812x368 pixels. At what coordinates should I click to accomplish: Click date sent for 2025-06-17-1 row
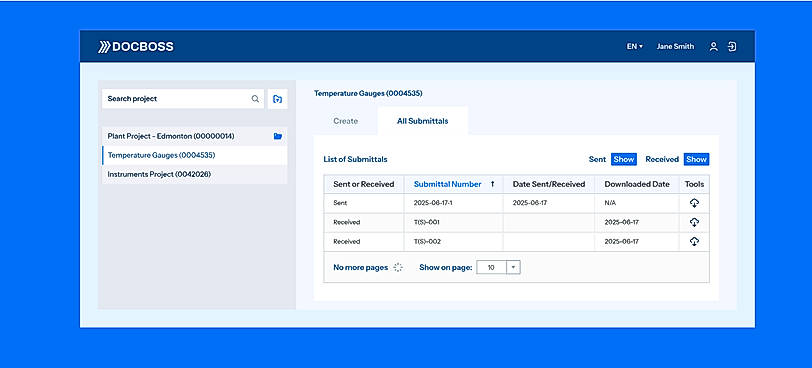[530, 203]
